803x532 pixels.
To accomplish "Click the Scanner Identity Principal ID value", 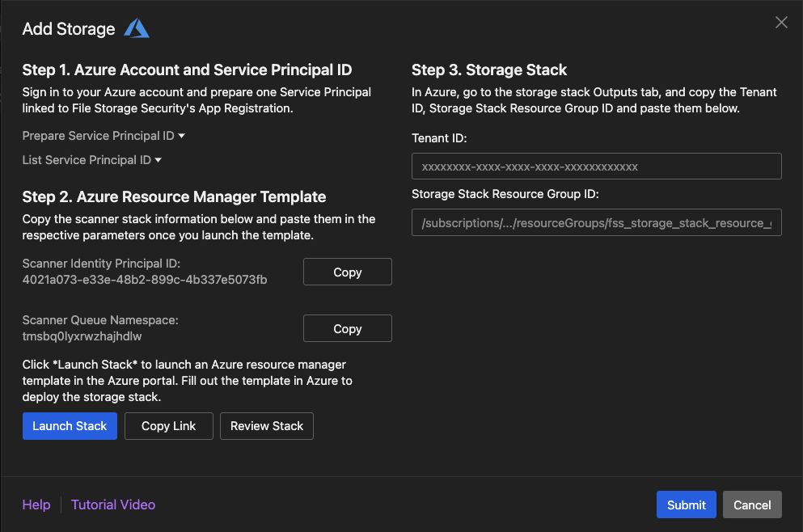I will coord(145,280).
